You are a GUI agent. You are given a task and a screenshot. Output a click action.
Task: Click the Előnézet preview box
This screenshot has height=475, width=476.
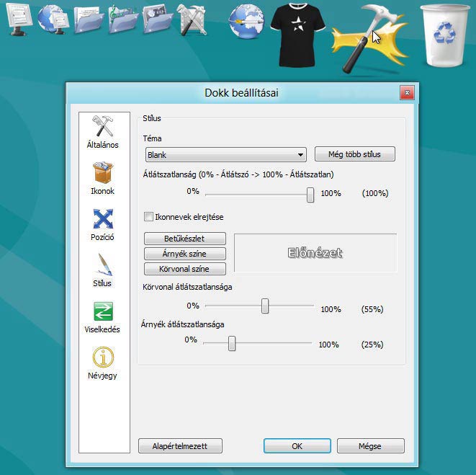tap(315, 253)
